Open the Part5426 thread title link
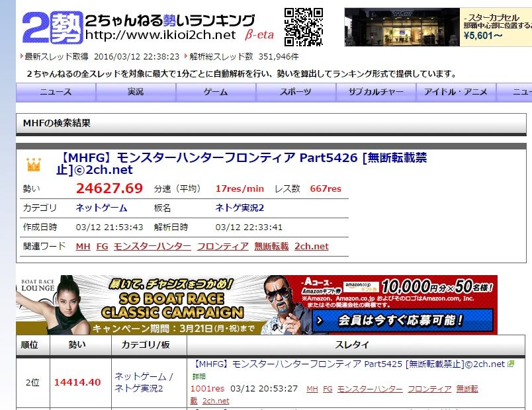This screenshot has width=532, height=410. [x=242, y=163]
